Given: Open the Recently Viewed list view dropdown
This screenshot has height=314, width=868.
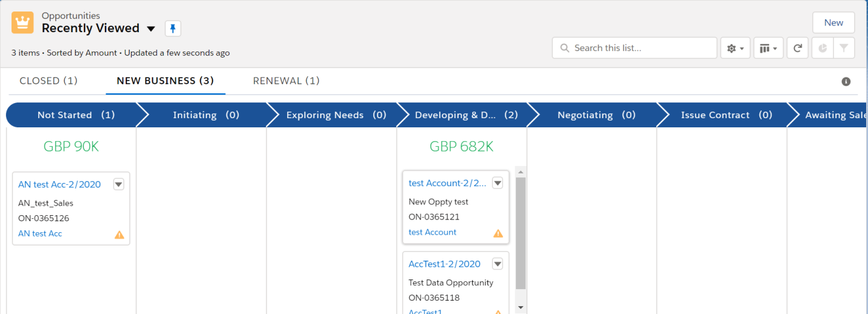Looking at the screenshot, I should (151, 28).
